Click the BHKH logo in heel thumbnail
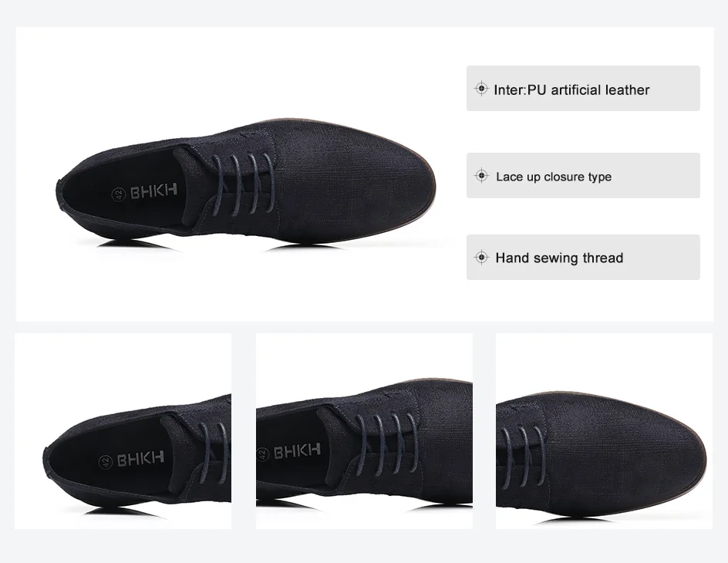Viewport: 728px width, 563px height. (x=140, y=458)
